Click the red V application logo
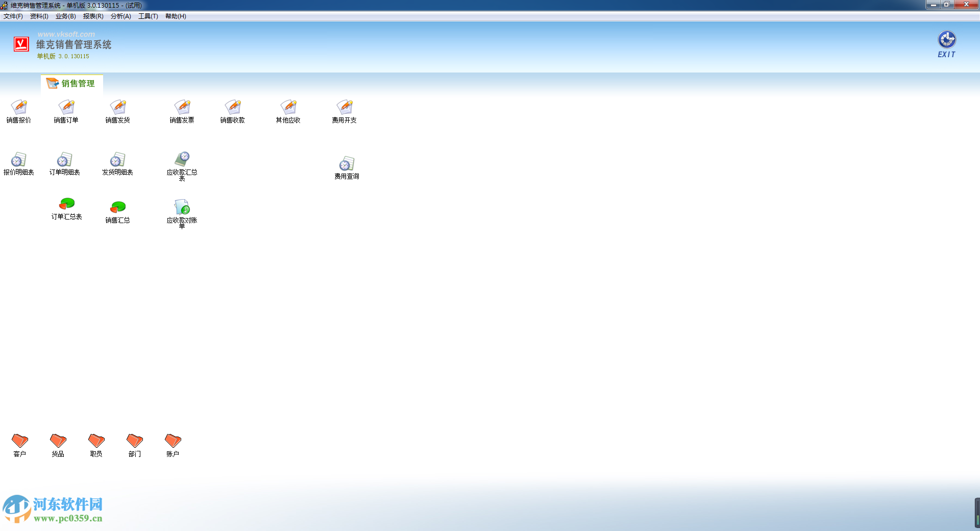Viewport: 980px width, 531px height. [21, 44]
